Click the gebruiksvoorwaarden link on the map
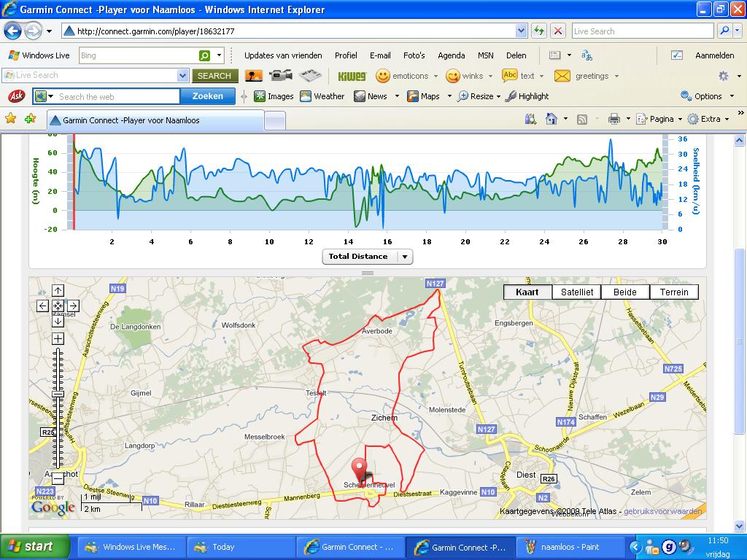747x560 pixels. [x=662, y=511]
